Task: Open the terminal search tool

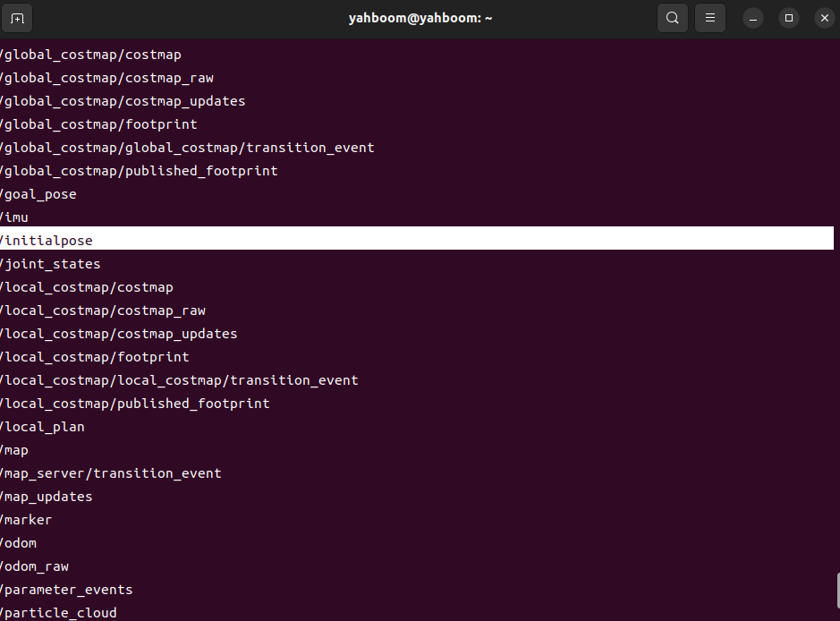Action: tap(673, 18)
